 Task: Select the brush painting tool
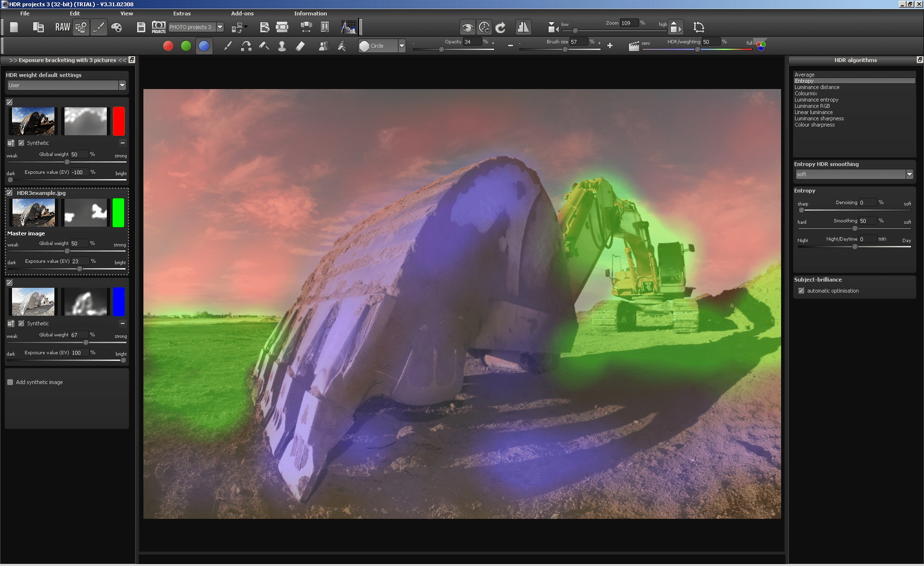(x=229, y=45)
